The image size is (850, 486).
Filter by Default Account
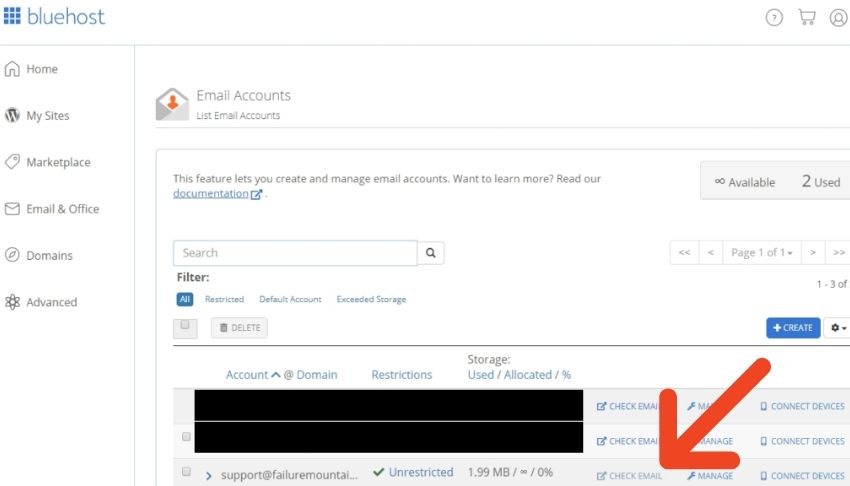pyautogui.click(x=290, y=299)
